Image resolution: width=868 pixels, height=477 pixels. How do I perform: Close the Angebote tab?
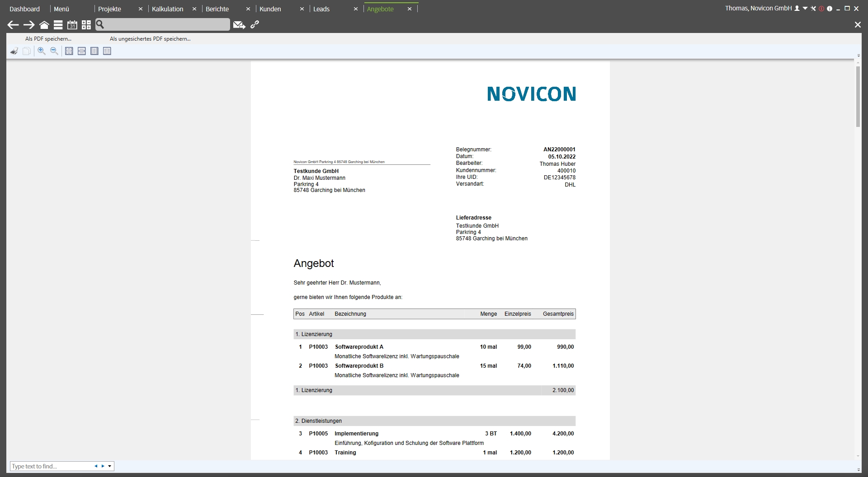click(410, 9)
